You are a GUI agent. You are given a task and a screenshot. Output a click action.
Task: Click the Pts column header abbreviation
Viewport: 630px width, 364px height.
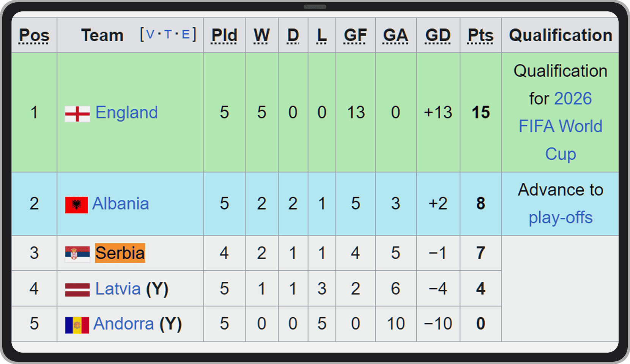click(480, 36)
